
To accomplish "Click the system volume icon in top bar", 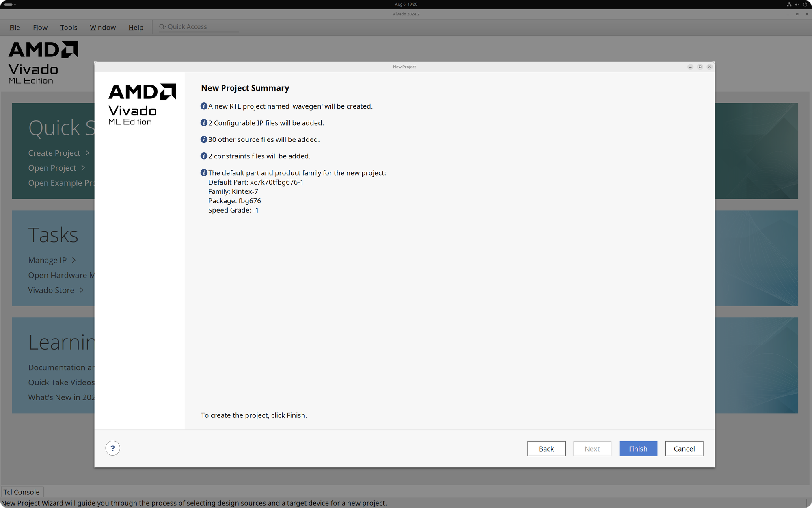I will (x=797, y=4).
